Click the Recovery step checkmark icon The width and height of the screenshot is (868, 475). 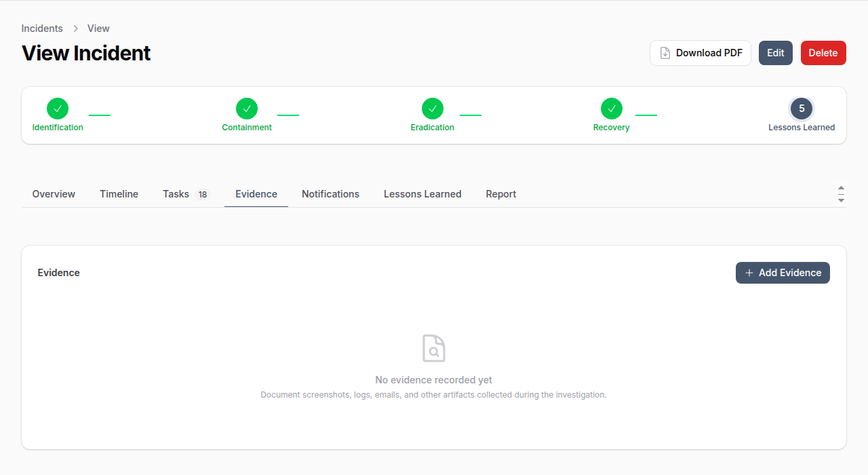click(x=612, y=109)
